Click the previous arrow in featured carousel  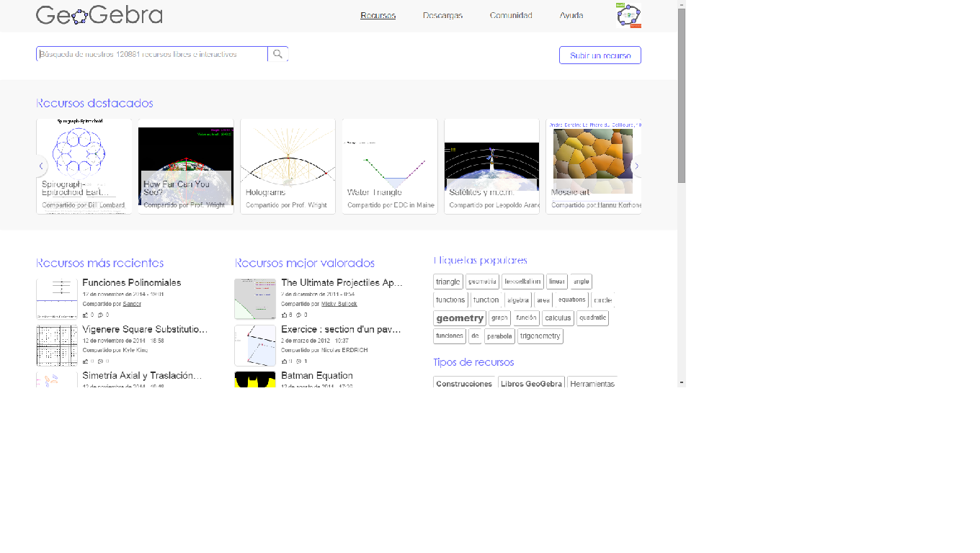tap(41, 166)
